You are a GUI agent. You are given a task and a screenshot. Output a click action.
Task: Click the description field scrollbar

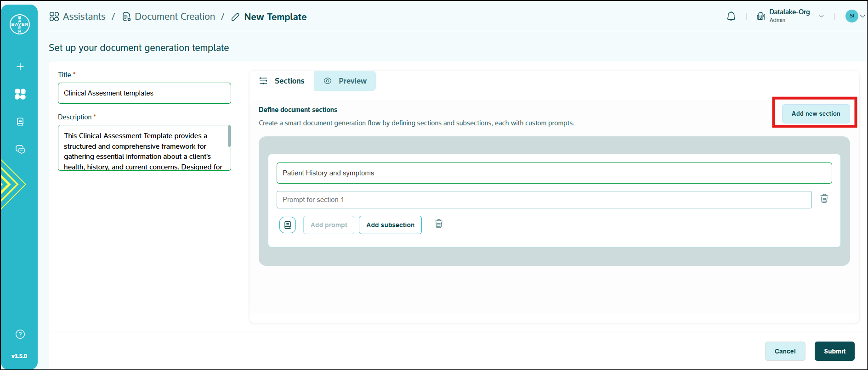[229, 137]
